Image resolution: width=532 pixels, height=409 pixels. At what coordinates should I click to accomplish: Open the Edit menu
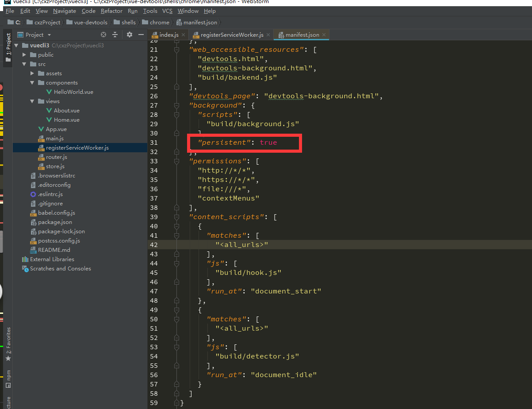[x=25, y=11]
